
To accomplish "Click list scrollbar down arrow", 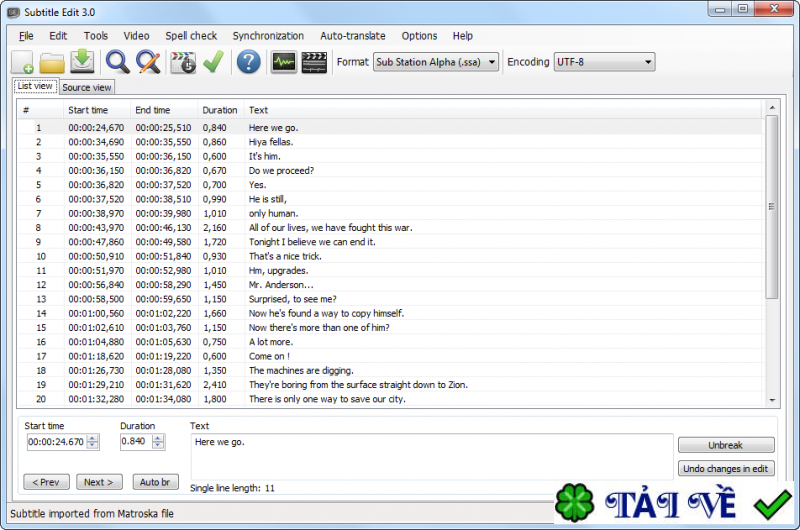I will coord(772,400).
